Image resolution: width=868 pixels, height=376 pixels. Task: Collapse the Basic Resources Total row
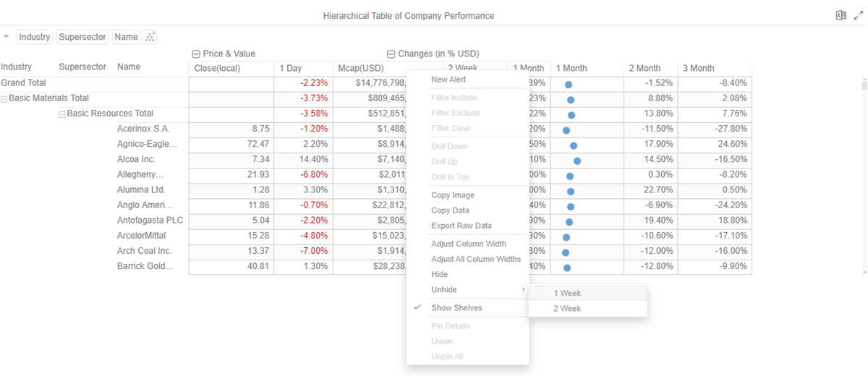62,114
